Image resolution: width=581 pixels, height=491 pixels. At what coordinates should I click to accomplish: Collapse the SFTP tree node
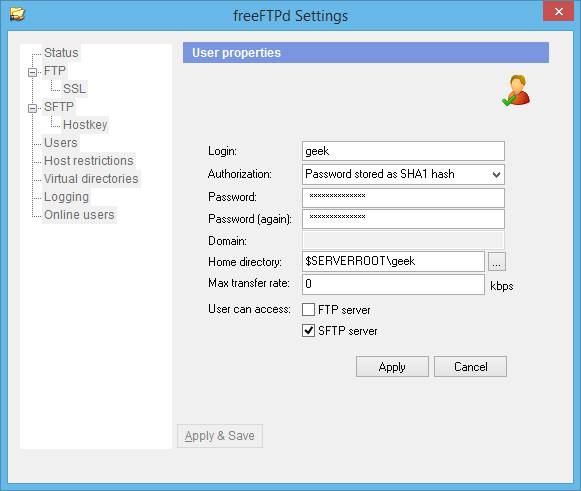[x=32, y=108]
